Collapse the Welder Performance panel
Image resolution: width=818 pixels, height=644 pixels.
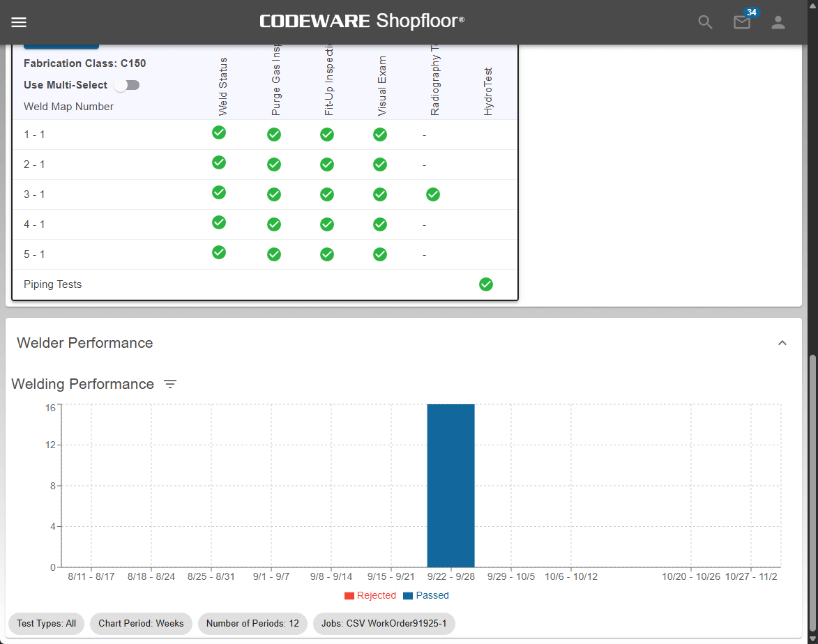(x=782, y=343)
